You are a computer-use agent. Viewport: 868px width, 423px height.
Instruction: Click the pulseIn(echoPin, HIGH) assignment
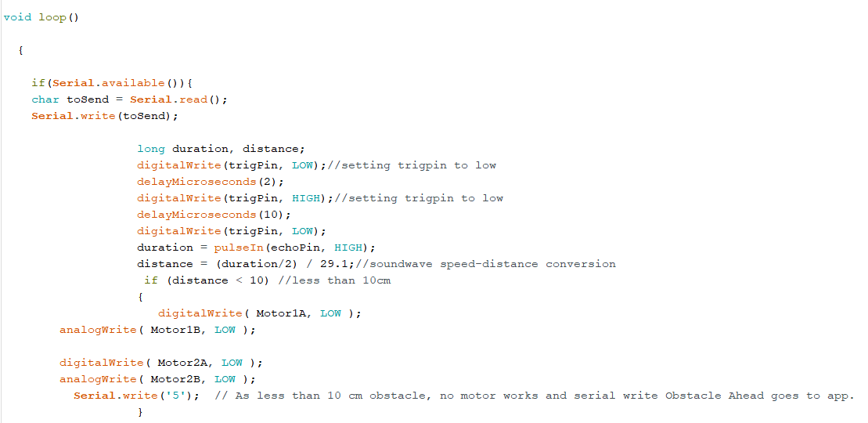coord(256,248)
